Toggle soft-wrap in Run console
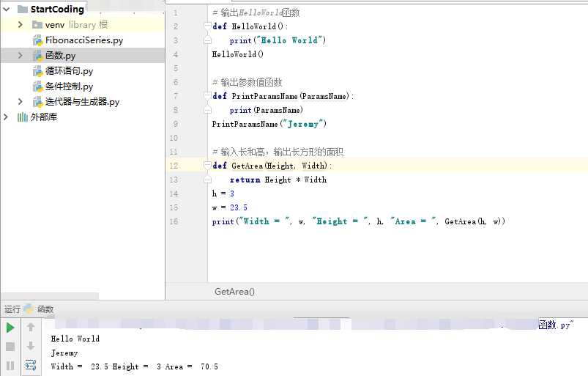Screen dimensions: 588x376 pos(31,365)
